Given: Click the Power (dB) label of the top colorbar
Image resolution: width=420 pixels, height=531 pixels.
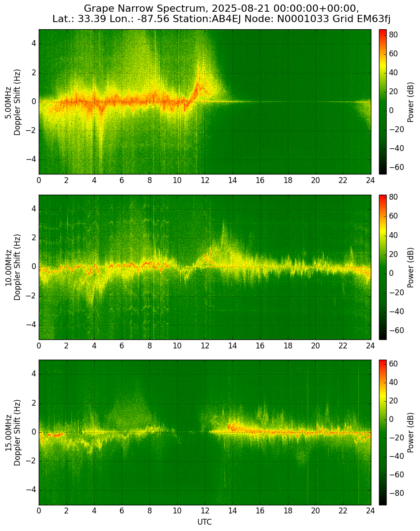Looking at the screenshot, I should point(411,102).
